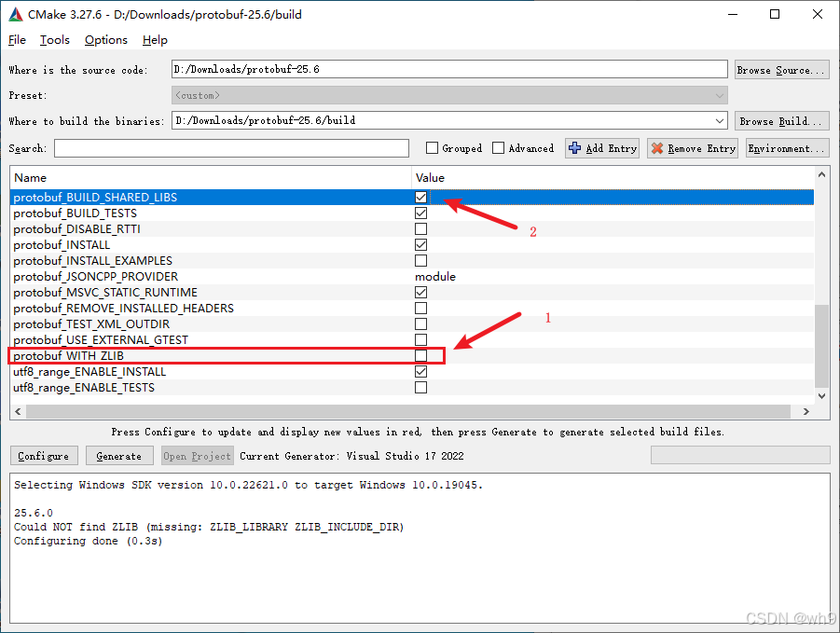Disable protobuf_BUILD_SHARED_LIBS
The height and width of the screenshot is (633, 840).
[420, 197]
